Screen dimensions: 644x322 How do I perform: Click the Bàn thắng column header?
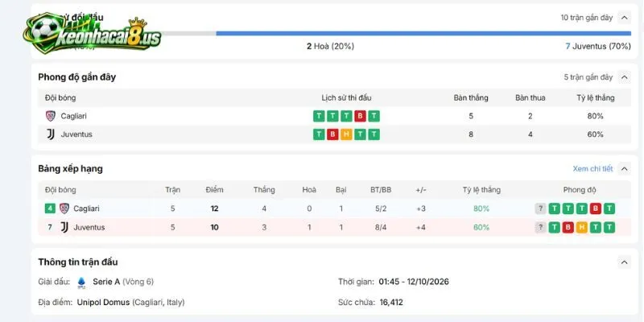pyautogui.click(x=471, y=97)
